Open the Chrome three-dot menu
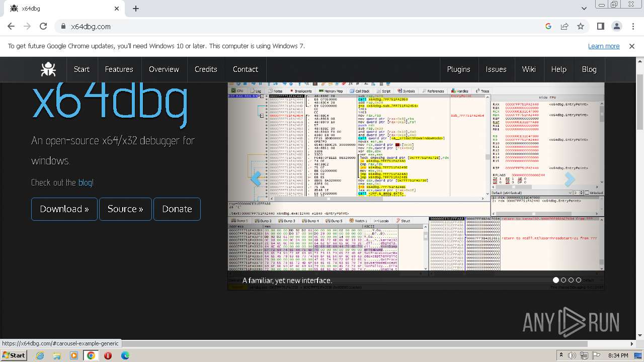 tap(633, 26)
